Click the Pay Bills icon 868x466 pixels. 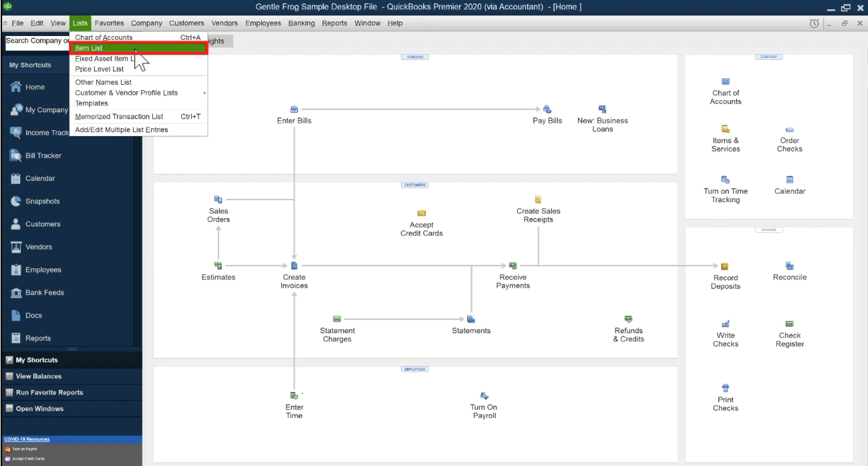547,109
